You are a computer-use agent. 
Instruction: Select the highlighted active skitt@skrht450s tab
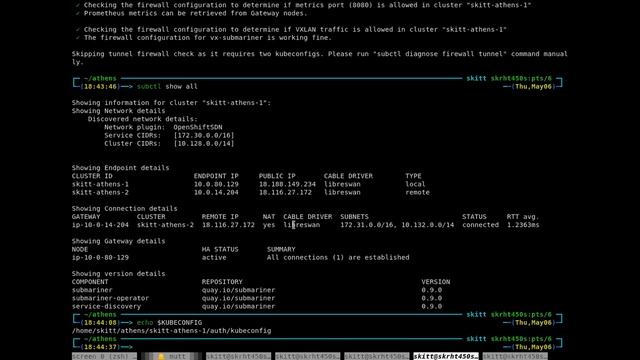tap(446, 356)
